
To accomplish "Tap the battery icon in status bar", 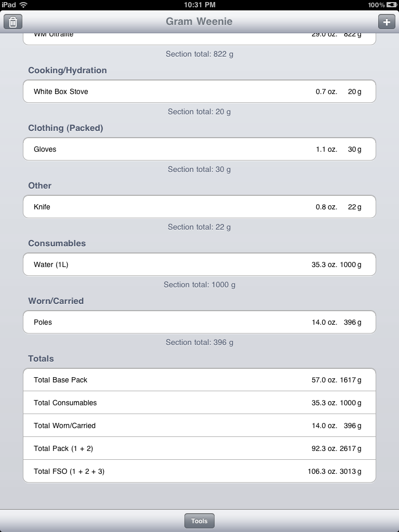I will point(392,5).
